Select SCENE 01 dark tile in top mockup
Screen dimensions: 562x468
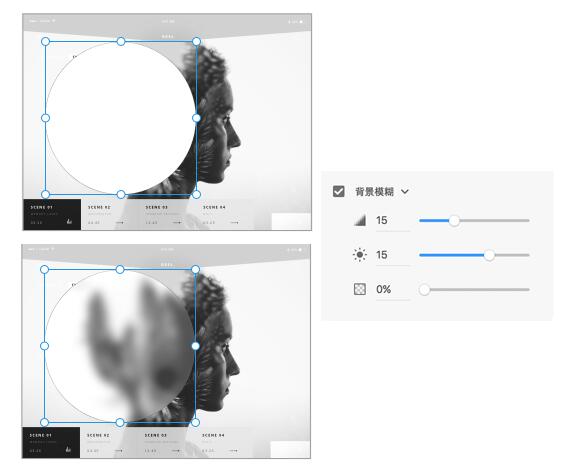tap(52, 214)
